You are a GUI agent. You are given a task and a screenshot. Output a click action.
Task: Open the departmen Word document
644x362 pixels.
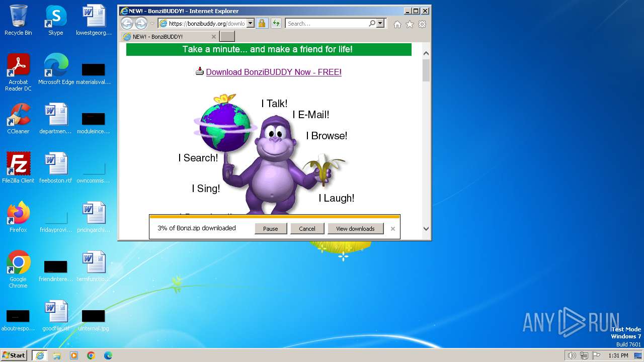point(56,119)
